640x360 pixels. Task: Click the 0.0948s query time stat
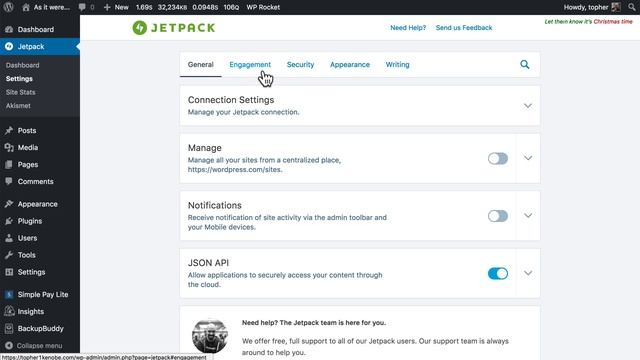(205, 7)
